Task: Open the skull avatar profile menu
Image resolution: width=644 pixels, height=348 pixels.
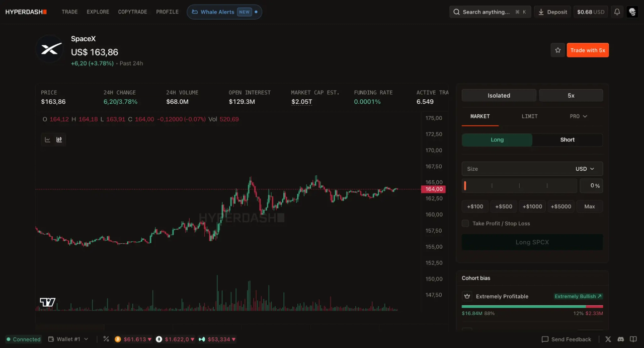Action: pyautogui.click(x=632, y=12)
